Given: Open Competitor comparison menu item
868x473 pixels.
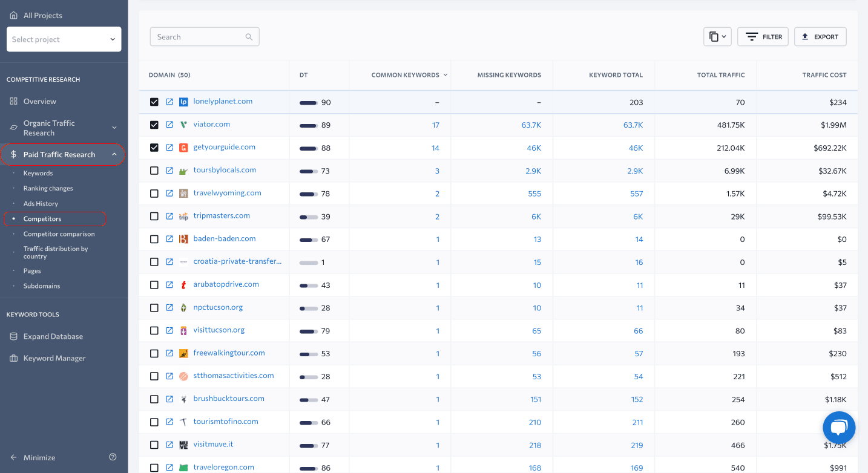Looking at the screenshot, I should coord(59,234).
